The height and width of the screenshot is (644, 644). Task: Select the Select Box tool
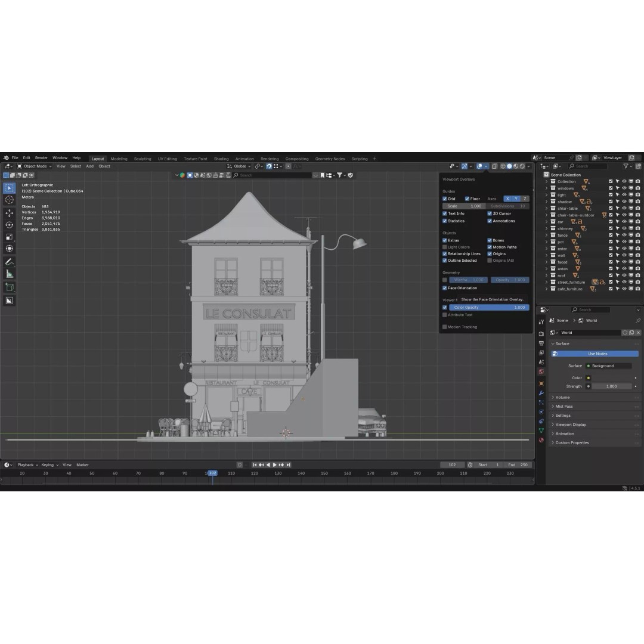click(x=9, y=188)
